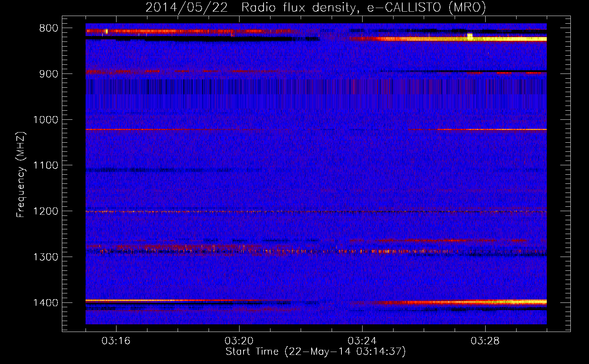The height and width of the screenshot is (364, 589).
Task: Click the 03:28 time axis label
Action: (x=485, y=341)
